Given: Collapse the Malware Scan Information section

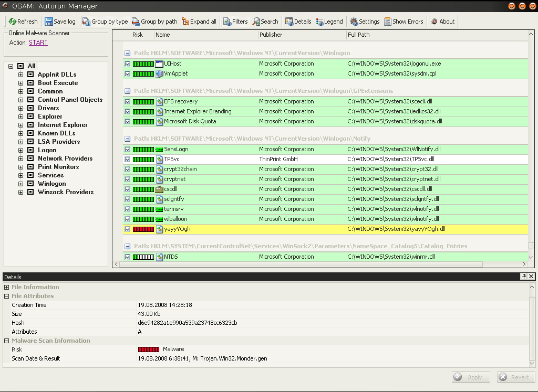Looking at the screenshot, I should (6, 341).
